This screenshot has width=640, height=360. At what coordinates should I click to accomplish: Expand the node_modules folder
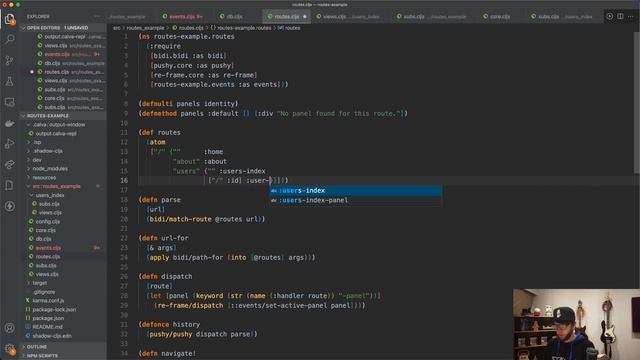(50, 169)
